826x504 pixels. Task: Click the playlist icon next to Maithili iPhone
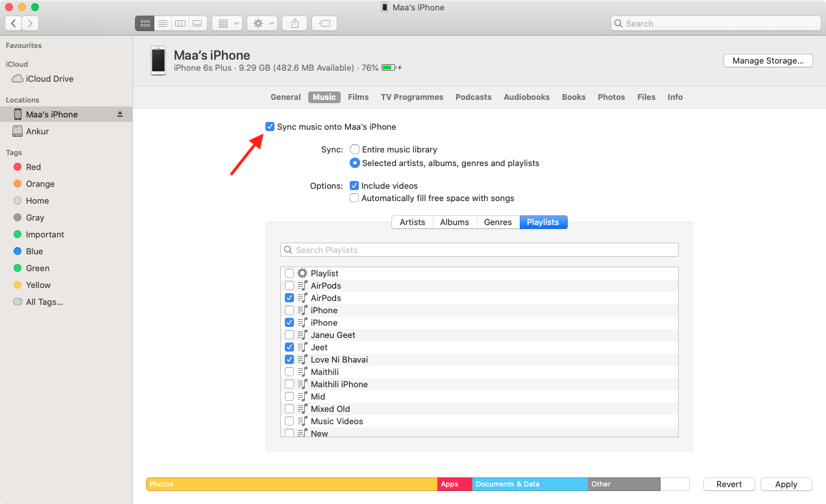click(302, 384)
